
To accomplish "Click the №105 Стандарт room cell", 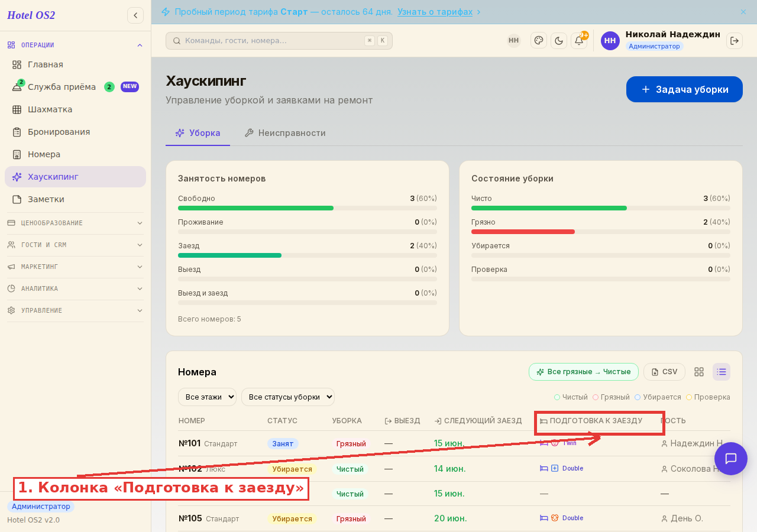I will coord(209,518).
